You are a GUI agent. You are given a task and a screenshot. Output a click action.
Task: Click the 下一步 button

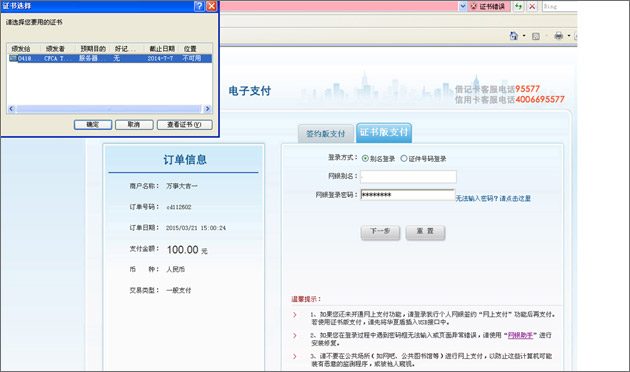coord(380,232)
